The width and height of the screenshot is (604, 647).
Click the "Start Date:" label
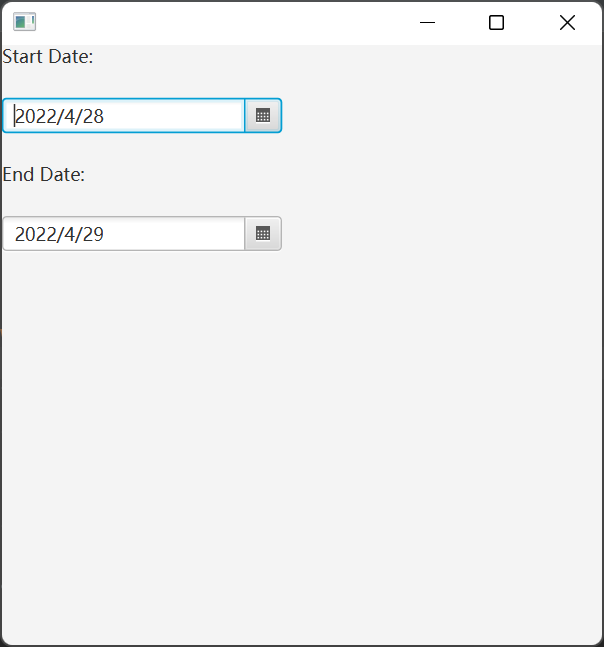48,57
